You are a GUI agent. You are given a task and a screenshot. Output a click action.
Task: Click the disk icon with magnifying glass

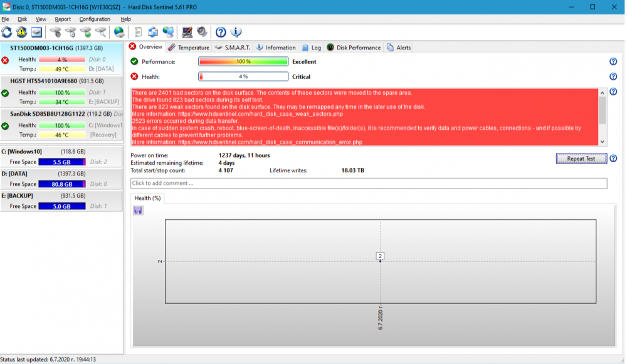tap(101, 32)
